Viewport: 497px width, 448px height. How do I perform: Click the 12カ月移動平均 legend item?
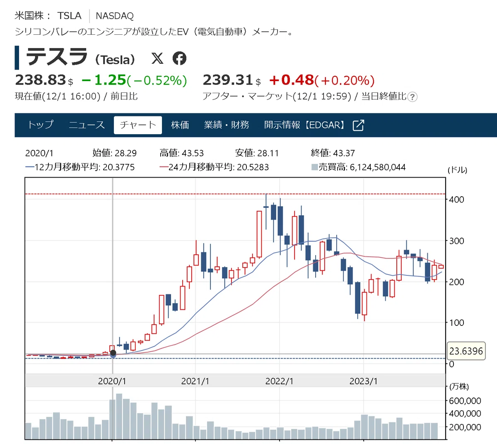pos(80,167)
